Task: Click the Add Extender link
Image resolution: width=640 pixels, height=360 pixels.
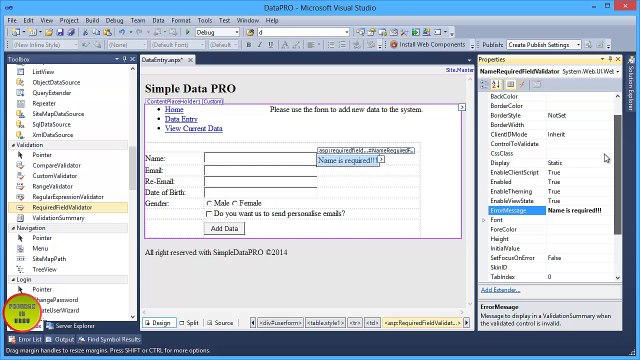Action: pos(500,290)
